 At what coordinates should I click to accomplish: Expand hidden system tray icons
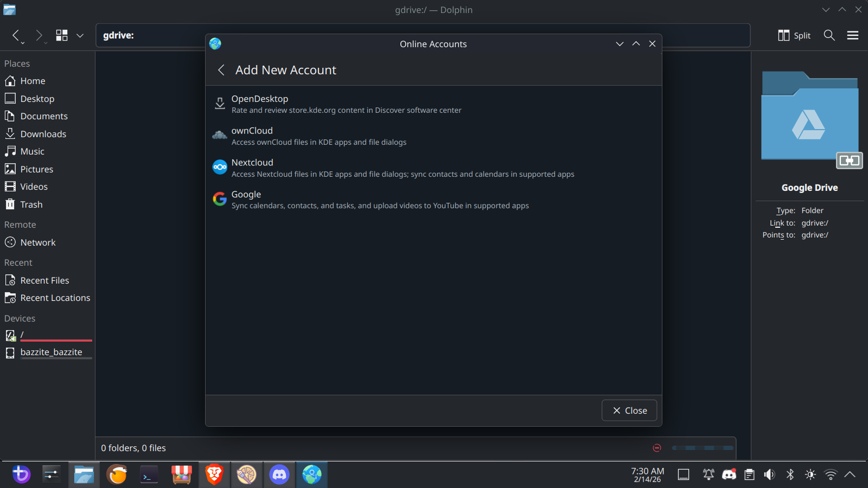click(850, 475)
